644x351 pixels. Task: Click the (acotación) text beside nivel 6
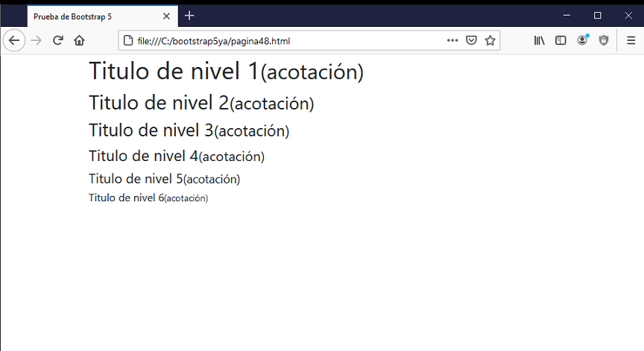(186, 198)
